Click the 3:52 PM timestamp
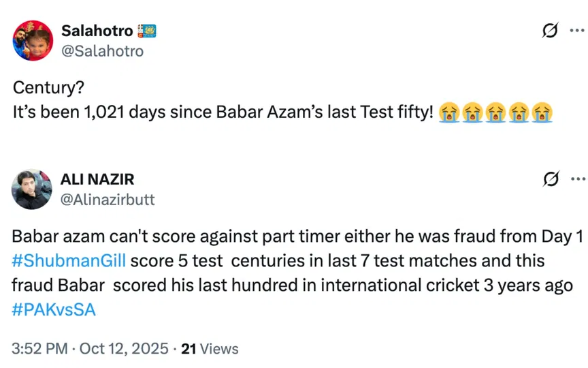The height and width of the screenshot is (368, 588). [39, 349]
